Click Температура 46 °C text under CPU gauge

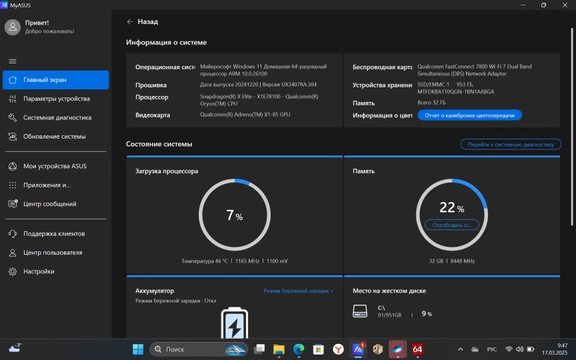[205, 261]
